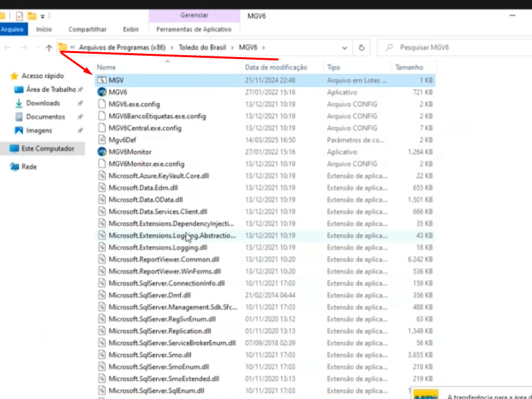Open the Arquivo menu tab
Screen dimensions: 532x399
pyautogui.click(x=12, y=30)
